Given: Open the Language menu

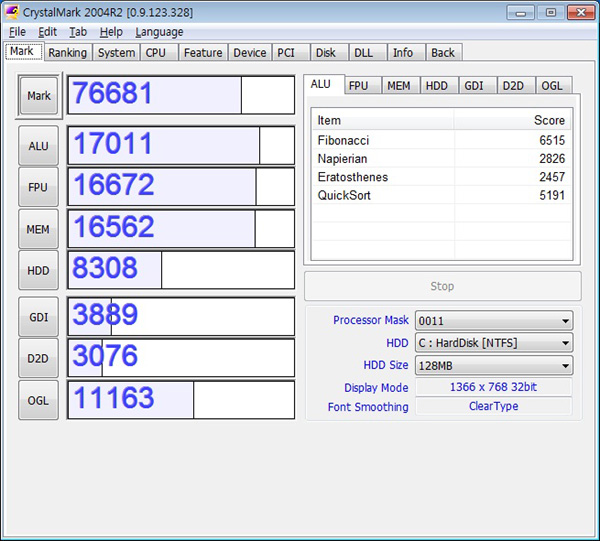Looking at the screenshot, I should pyautogui.click(x=159, y=32).
